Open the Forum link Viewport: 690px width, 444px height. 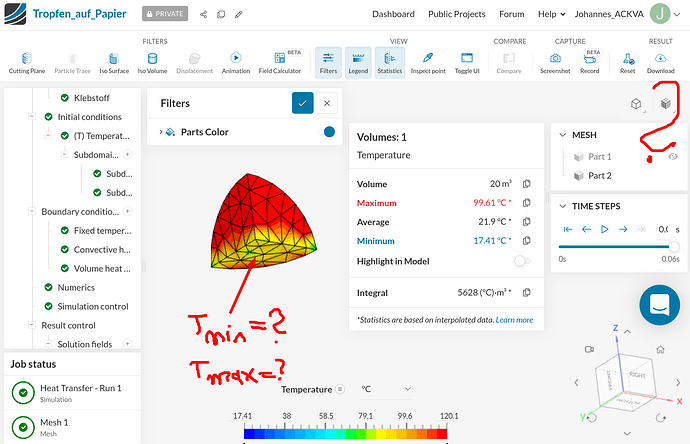512,14
